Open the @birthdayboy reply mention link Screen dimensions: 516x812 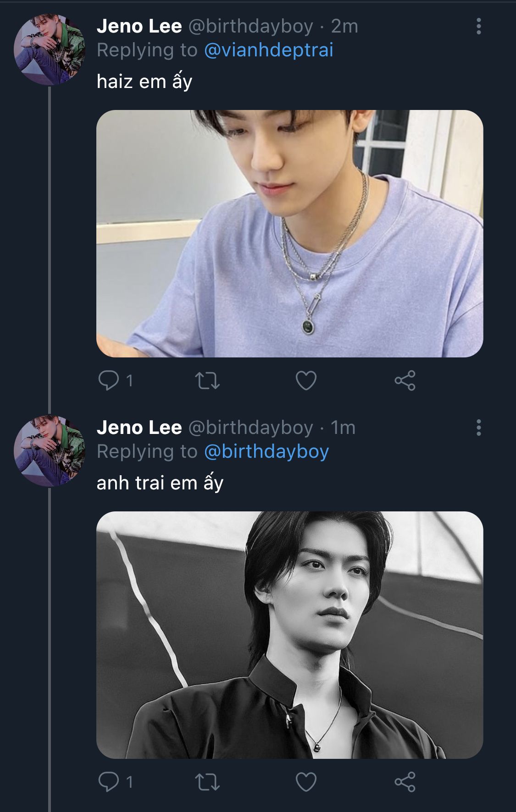266,452
